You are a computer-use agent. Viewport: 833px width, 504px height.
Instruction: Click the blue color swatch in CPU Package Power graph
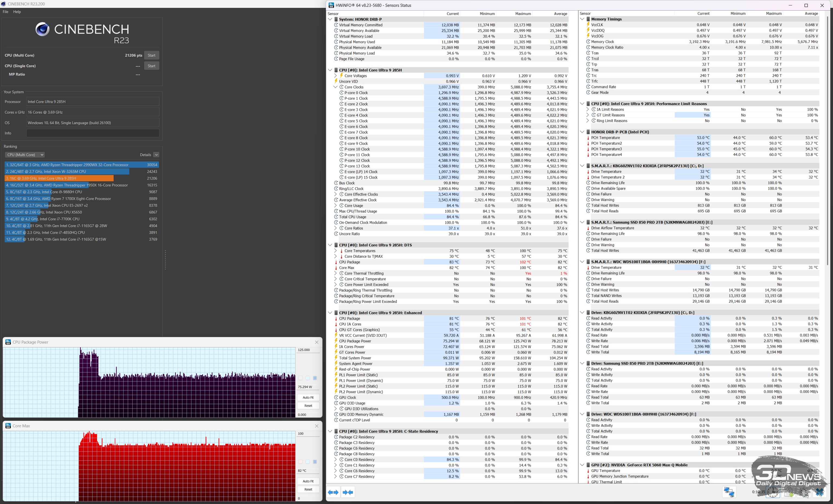315,378
